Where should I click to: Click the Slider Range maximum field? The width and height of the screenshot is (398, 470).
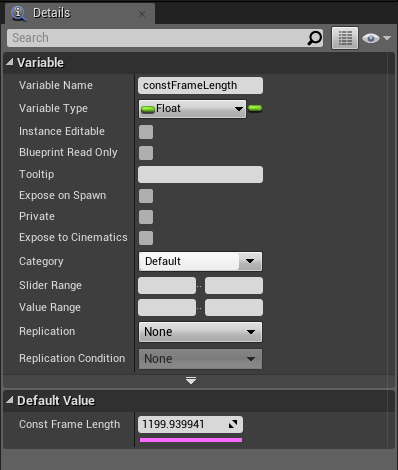click(234, 286)
